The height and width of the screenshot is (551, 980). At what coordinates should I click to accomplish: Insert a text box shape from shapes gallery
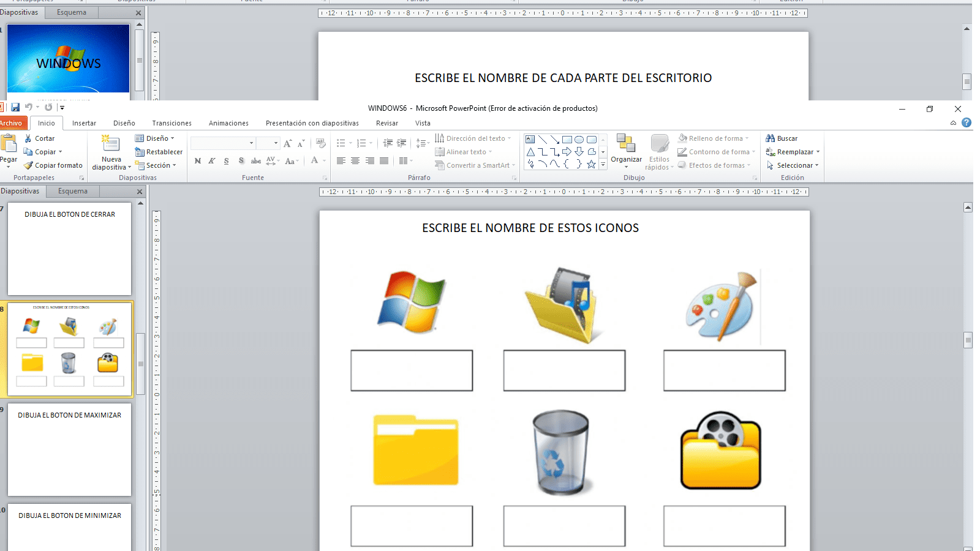coord(530,140)
